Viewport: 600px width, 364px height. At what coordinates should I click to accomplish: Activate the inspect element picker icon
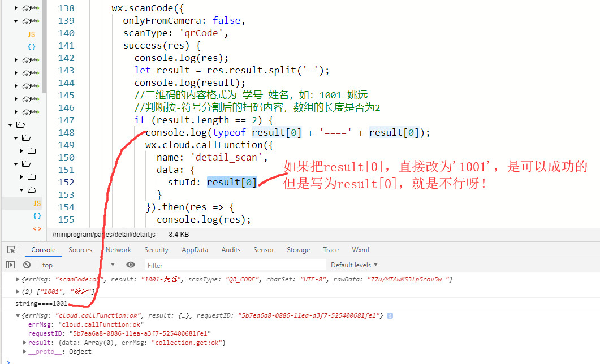tap(11, 250)
